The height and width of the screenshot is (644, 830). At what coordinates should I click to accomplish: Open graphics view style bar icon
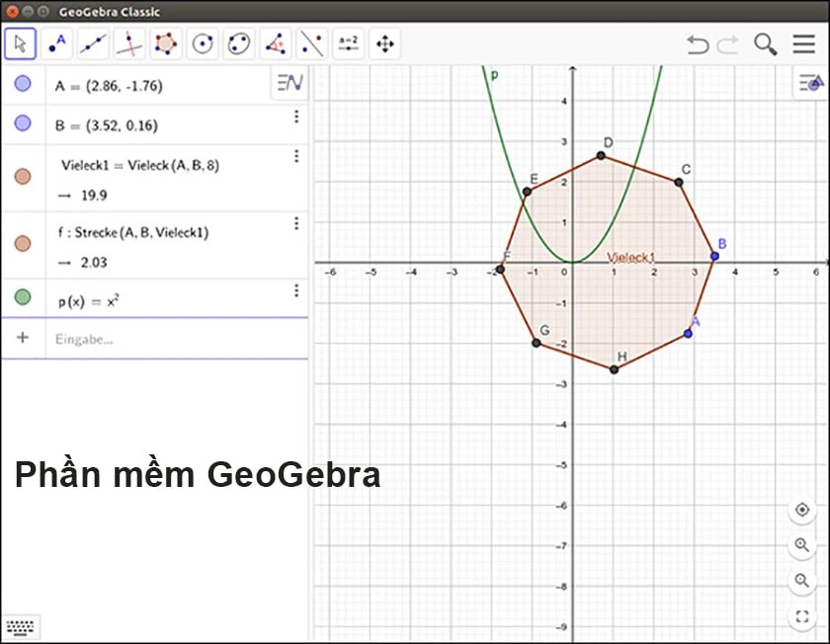[811, 83]
